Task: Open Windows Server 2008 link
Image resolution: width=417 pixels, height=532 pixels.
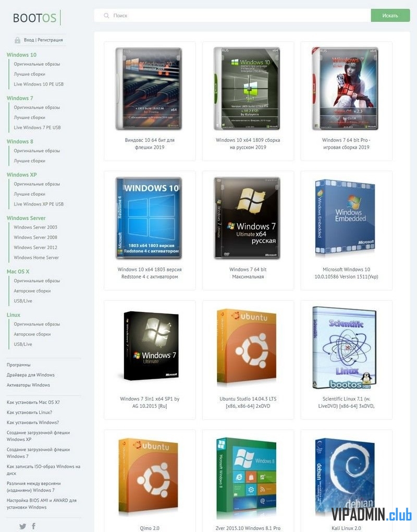Action: 35,237
